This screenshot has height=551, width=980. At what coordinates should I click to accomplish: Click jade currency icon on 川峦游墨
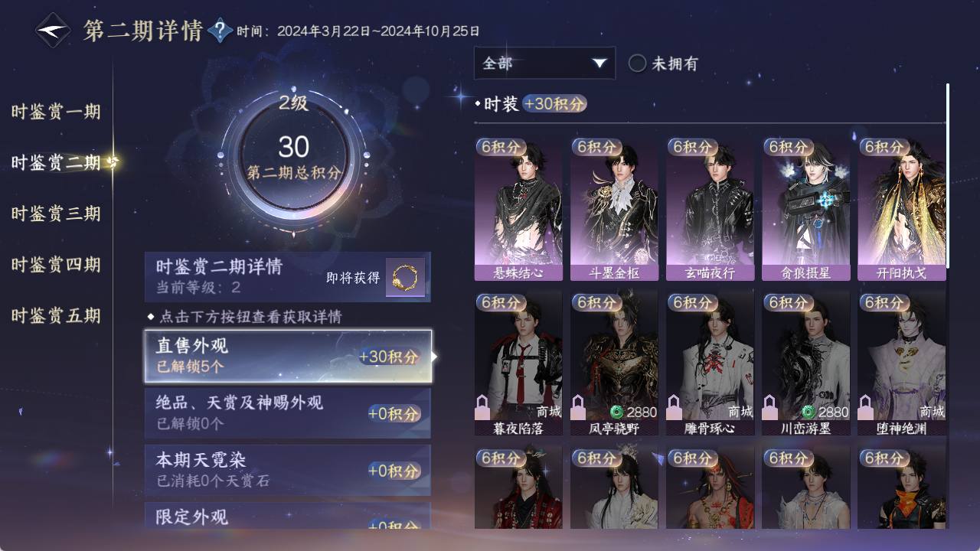pos(808,412)
